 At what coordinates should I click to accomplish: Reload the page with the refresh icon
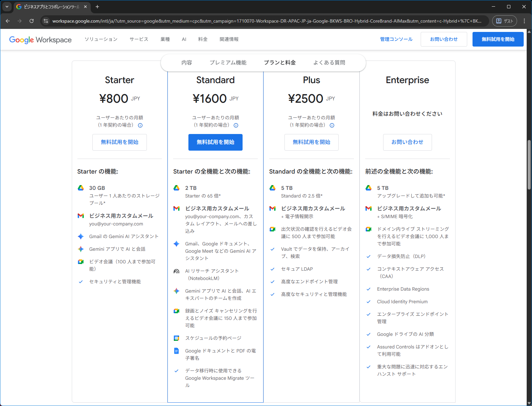(x=32, y=21)
